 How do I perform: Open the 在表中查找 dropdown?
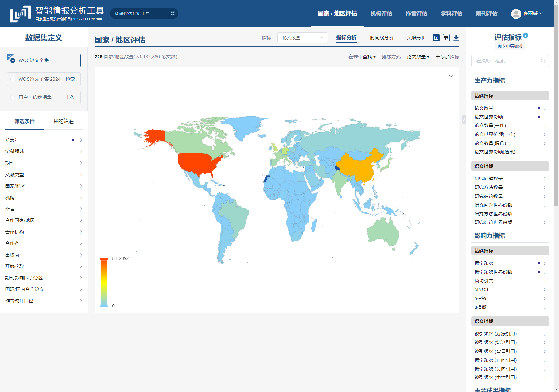[362, 57]
